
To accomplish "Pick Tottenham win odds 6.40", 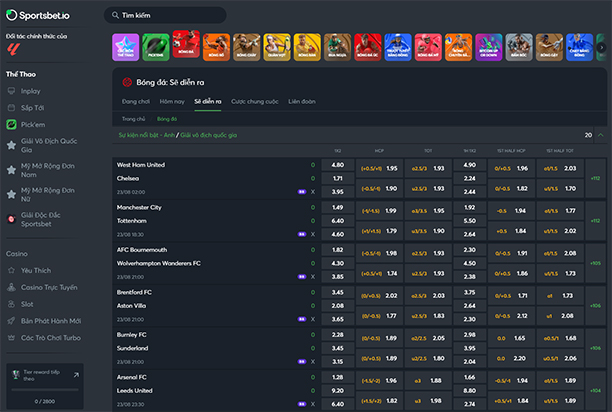I will [338, 221].
